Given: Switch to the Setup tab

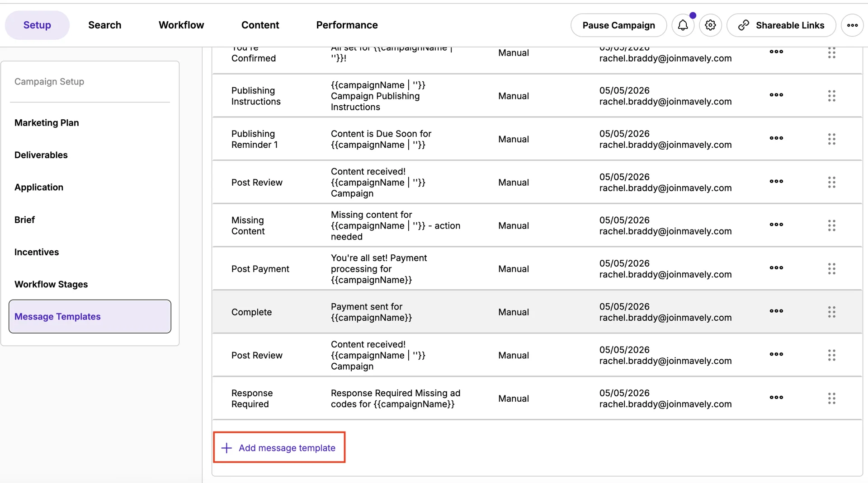Looking at the screenshot, I should (37, 25).
